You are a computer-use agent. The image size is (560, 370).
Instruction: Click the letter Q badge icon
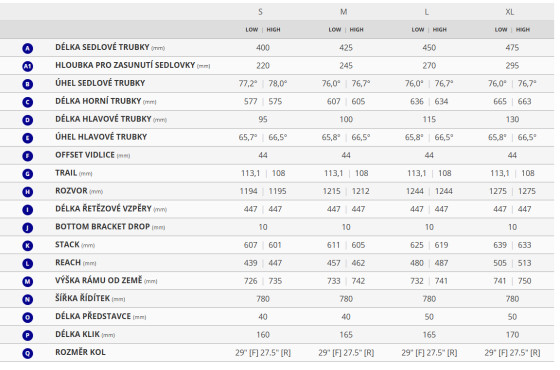pyautogui.click(x=28, y=353)
